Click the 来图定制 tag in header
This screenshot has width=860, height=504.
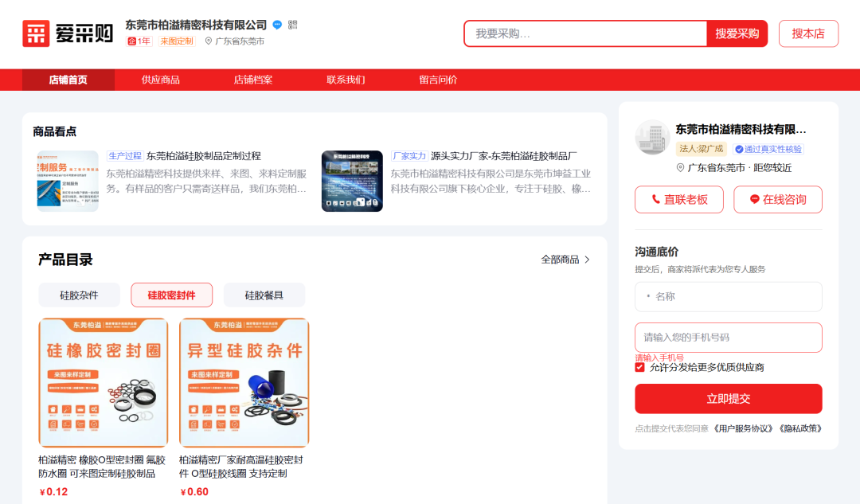[177, 41]
